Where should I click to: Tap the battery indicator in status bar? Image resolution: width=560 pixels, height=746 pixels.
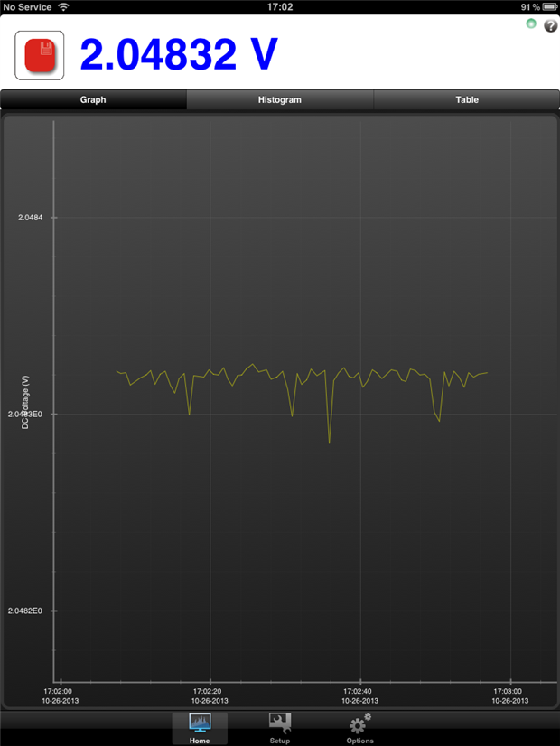click(x=550, y=6)
